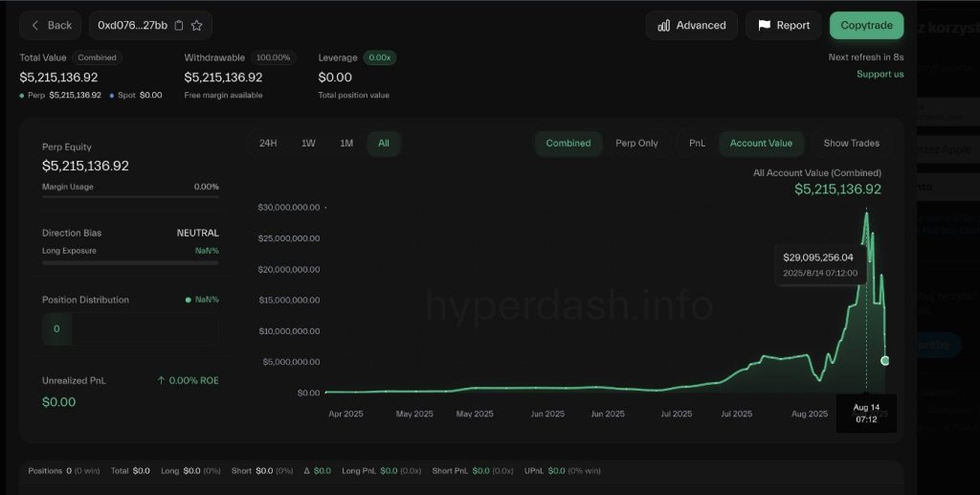Viewport: 980px width, 495px height.
Task: Select the All time range
Action: point(384,143)
